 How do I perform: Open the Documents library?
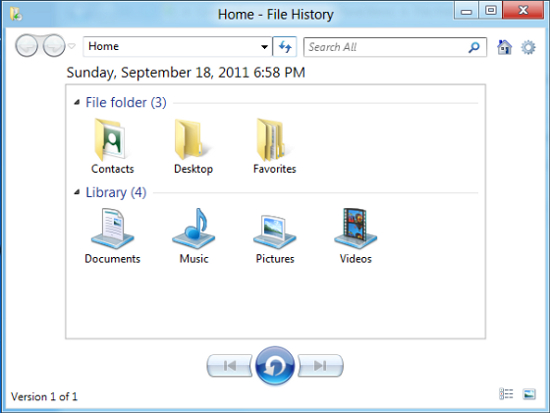click(x=112, y=236)
